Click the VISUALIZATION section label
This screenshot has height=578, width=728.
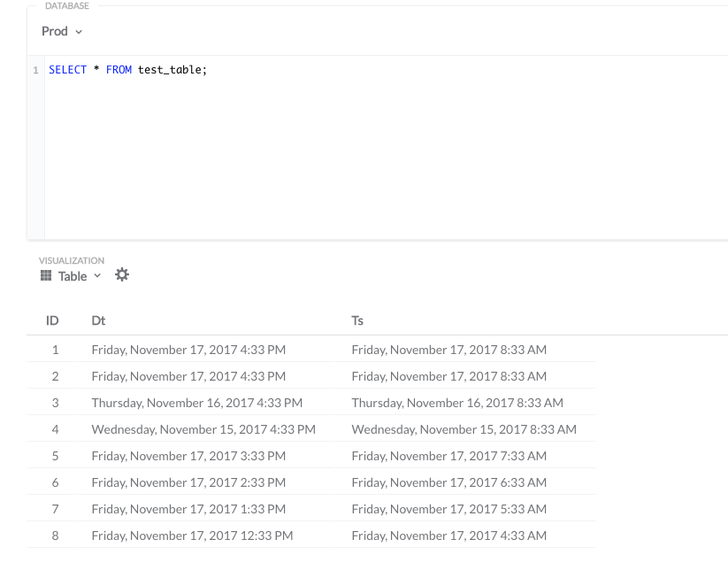pos(71,260)
